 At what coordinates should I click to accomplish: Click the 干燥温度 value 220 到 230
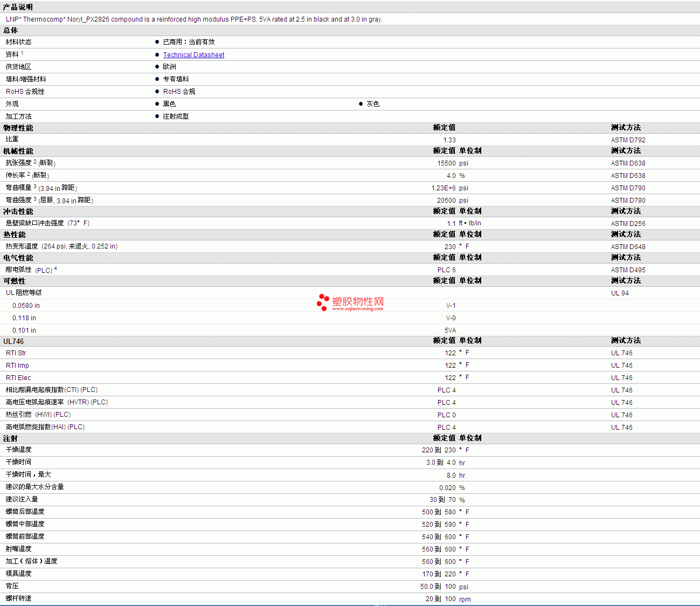pyautogui.click(x=439, y=450)
